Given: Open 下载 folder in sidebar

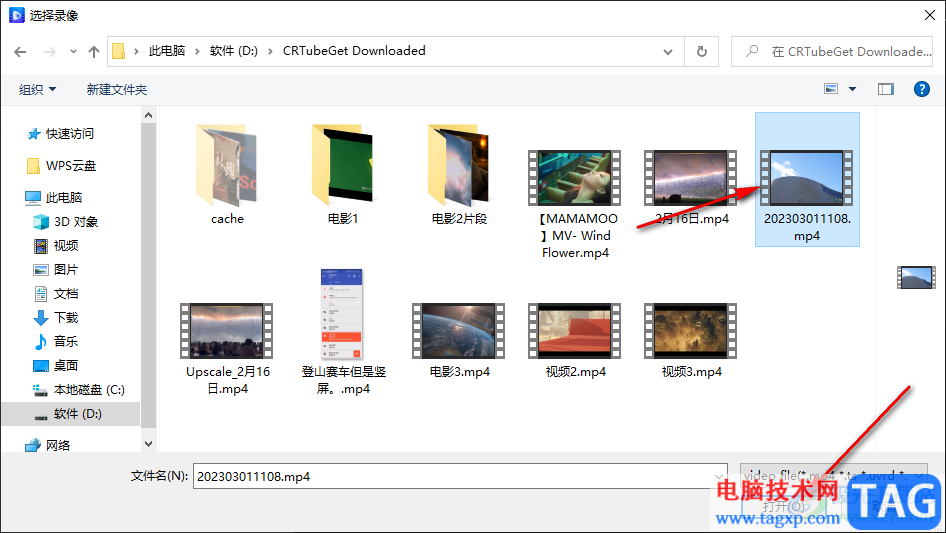Looking at the screenshot, I should (56, 318).
